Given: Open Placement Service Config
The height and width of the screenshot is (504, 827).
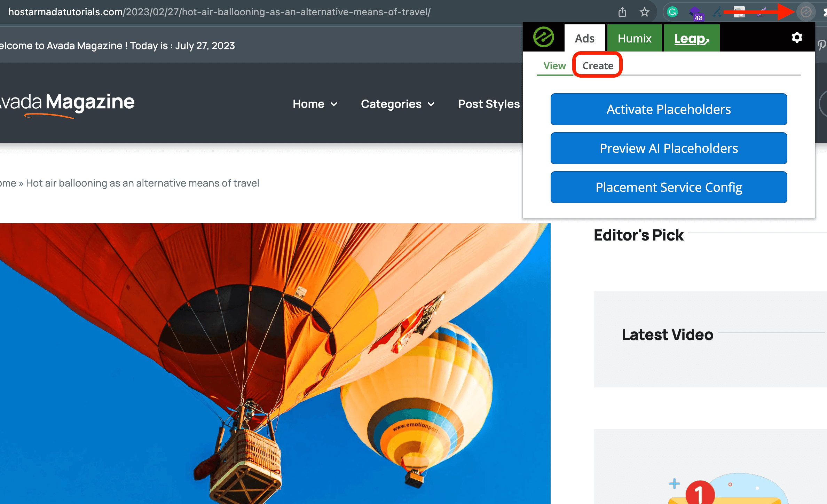Looking at the screenshot, I should (x=669, y=187).
